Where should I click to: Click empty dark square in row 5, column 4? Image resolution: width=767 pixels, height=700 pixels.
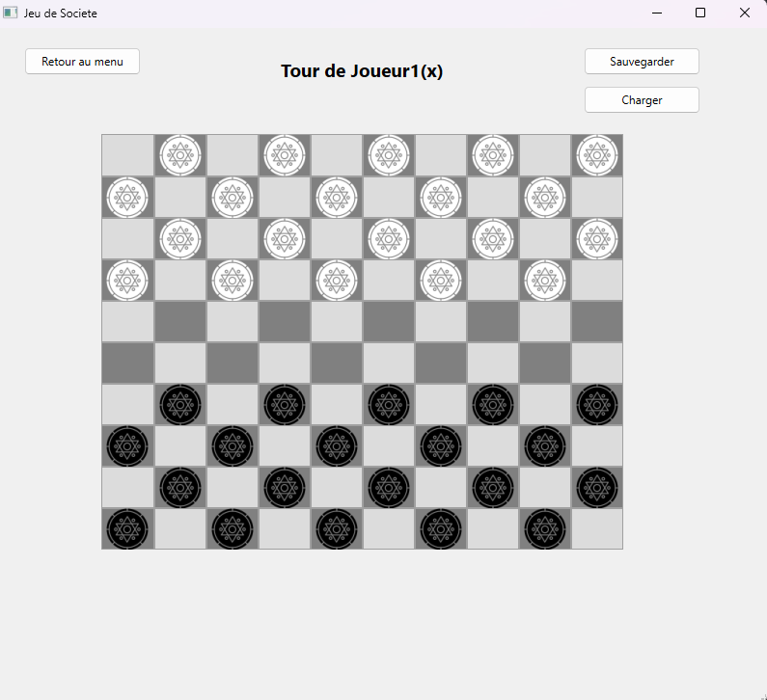click(x=285, y=322)
